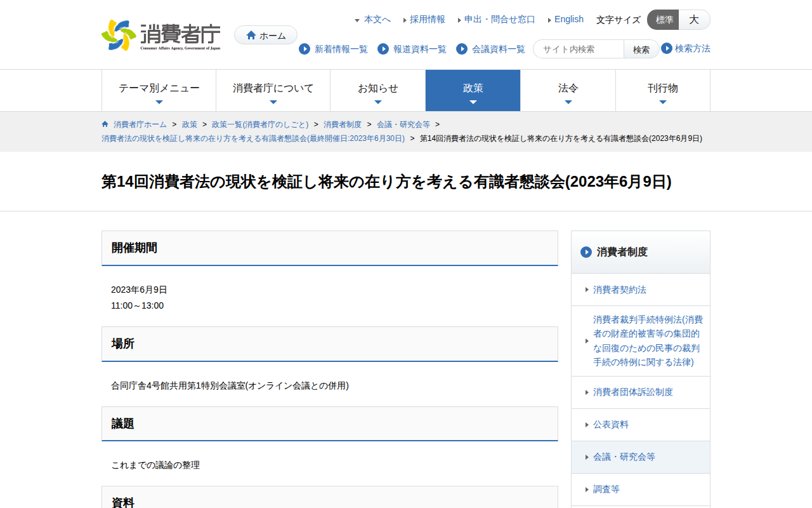
Task: Click the 検索 button
Action: (x=641, y=49)
